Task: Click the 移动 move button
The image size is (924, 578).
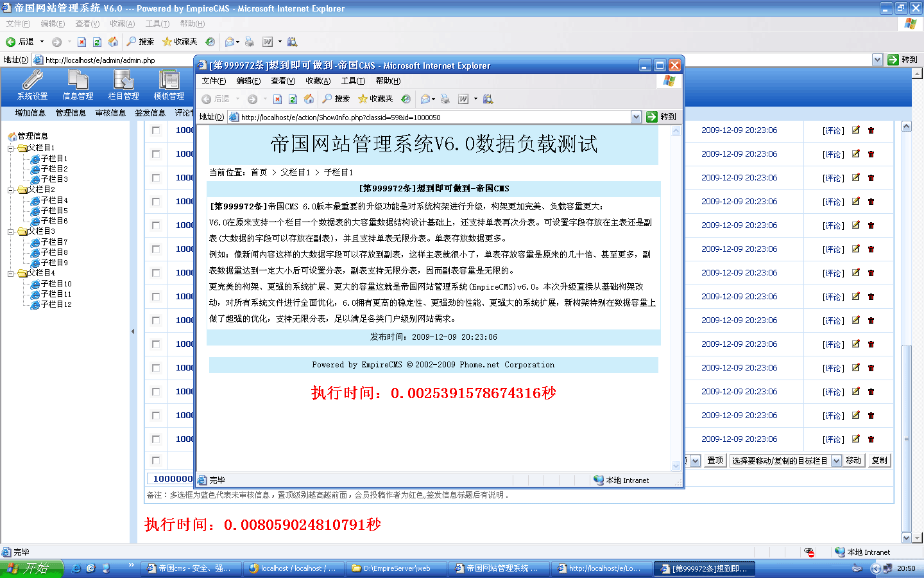Action: 853,460
